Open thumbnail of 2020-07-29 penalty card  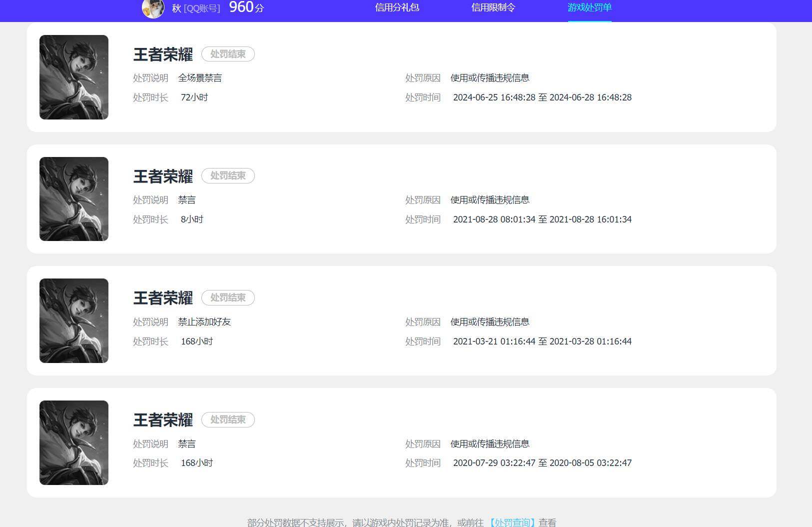(74, 442)
